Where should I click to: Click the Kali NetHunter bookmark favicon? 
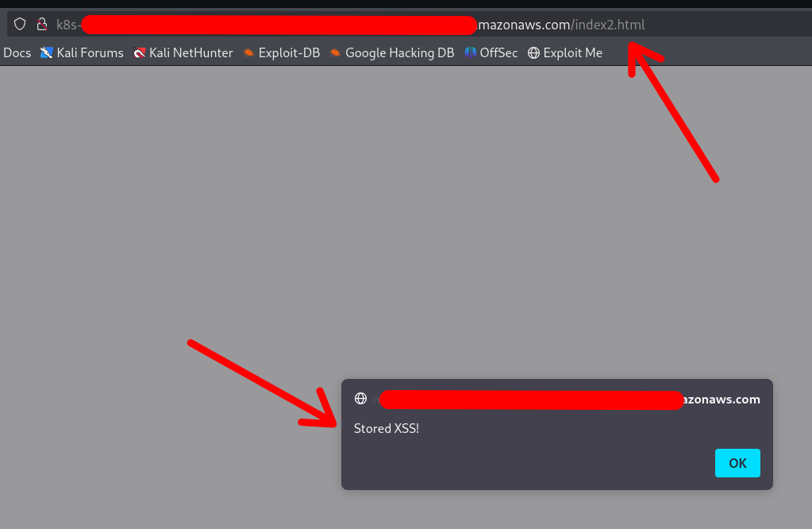point(140,52)
